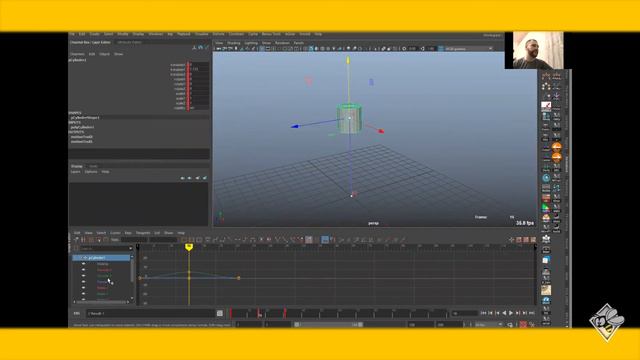Open the frame rate dropdown

click(489, 324)
